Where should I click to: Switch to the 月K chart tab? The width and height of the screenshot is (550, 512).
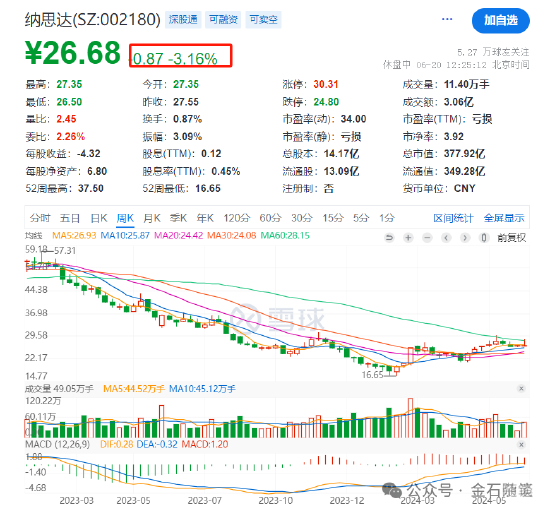tap(152, 218)
